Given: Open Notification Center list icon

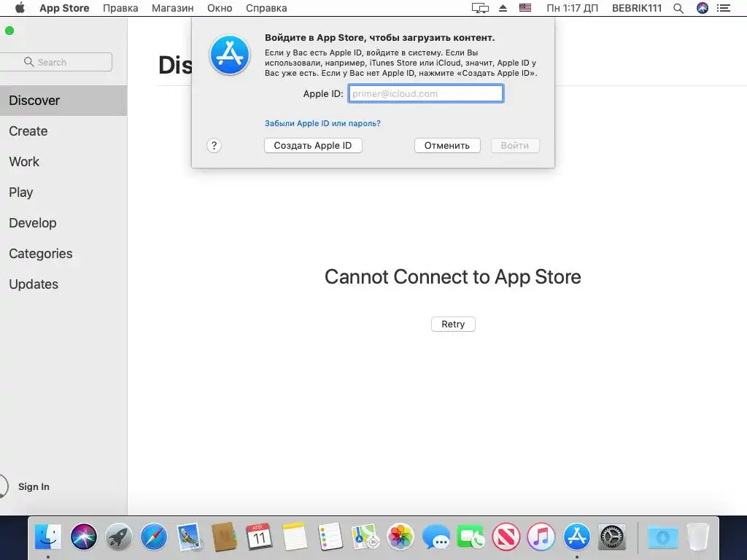Looking at the screenshot, I should [723, 8].
